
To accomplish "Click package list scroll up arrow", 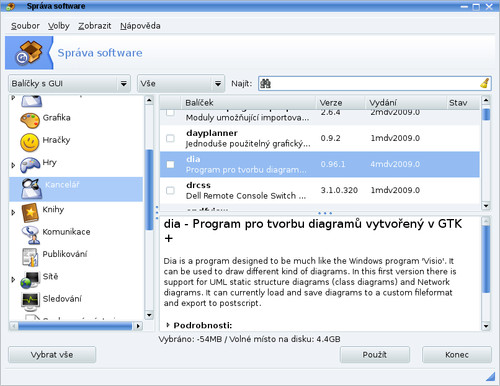I will point(486,100).
